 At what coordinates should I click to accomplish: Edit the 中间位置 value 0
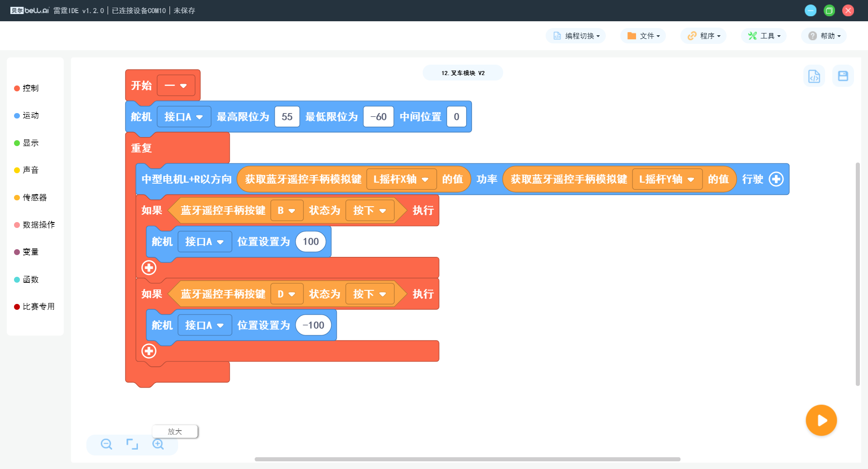457,117
